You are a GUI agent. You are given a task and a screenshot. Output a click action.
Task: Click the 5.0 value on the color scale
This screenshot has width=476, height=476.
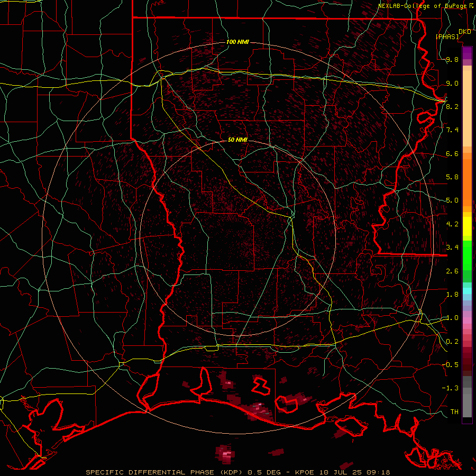452,200
